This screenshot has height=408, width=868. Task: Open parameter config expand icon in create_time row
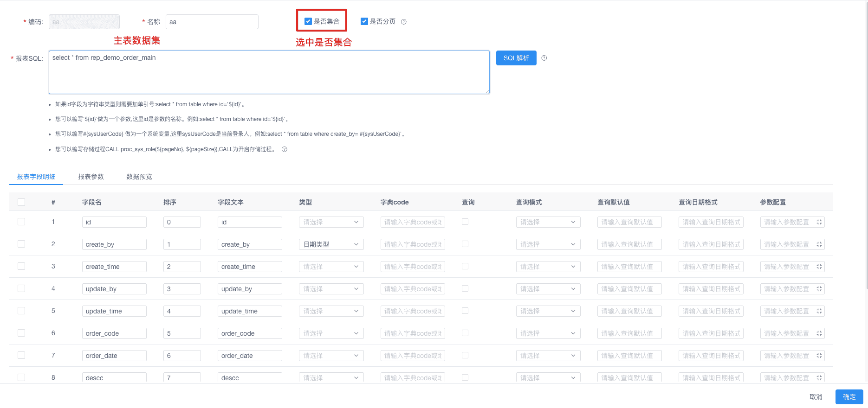click(x=819, y=267)
